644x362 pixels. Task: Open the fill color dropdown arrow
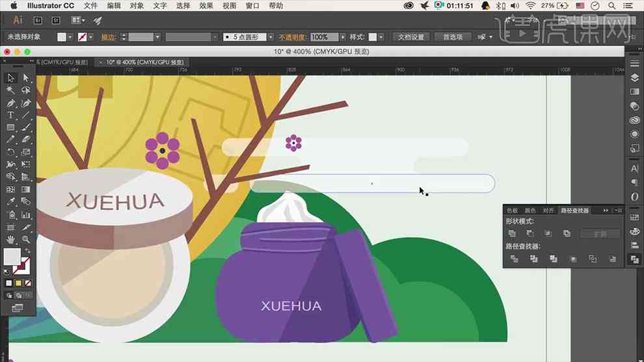(70, 37)
